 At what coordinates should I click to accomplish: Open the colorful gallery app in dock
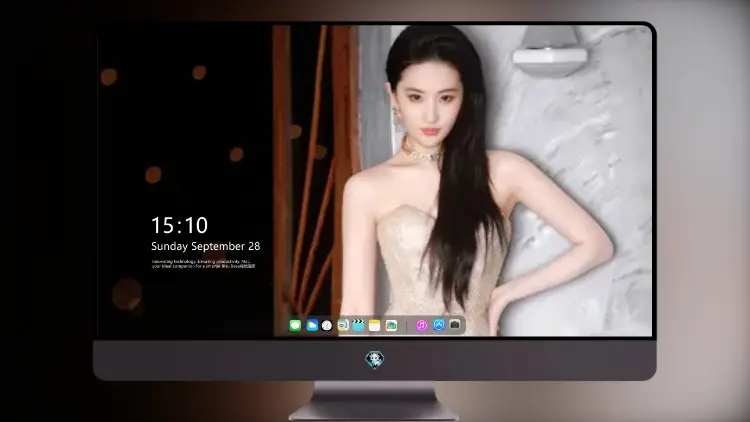391,326
